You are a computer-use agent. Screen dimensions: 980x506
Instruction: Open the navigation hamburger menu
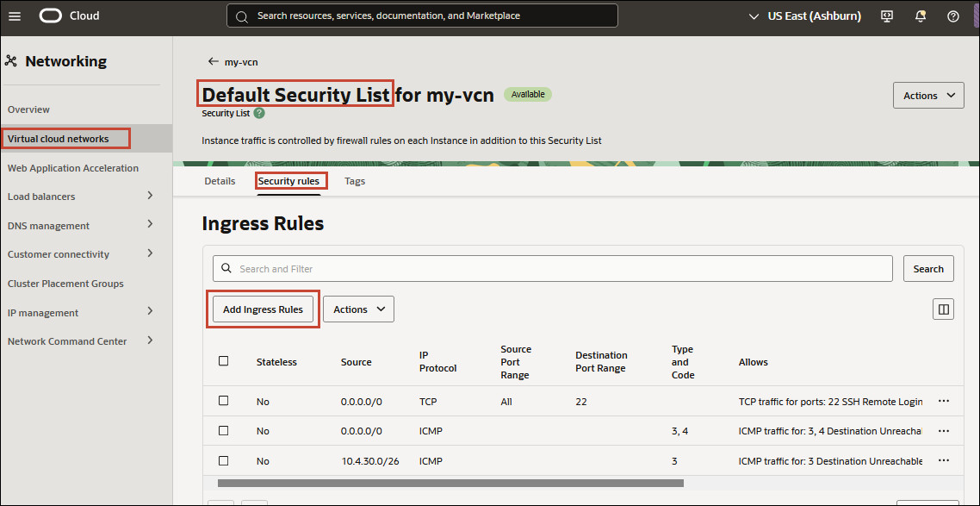[14, 16]
